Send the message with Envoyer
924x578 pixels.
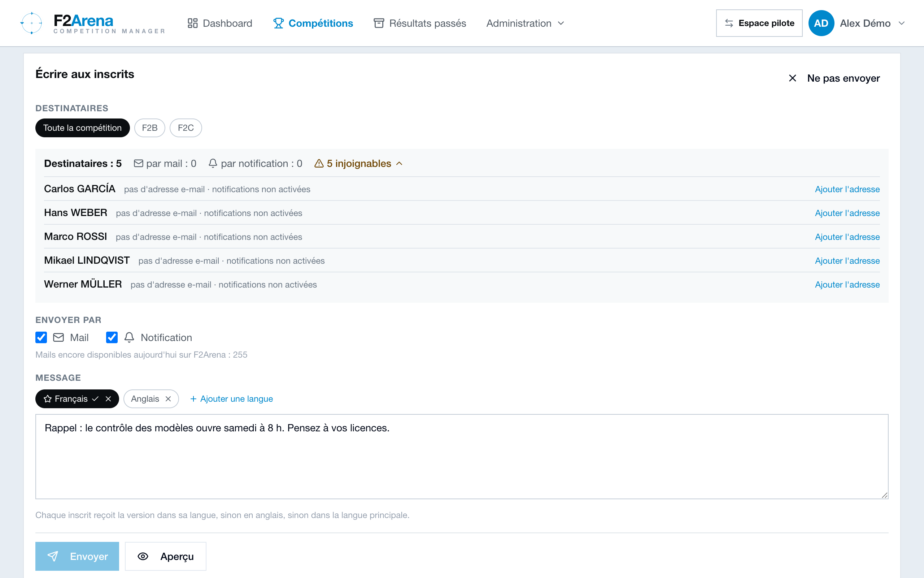[x=77, y=556]
